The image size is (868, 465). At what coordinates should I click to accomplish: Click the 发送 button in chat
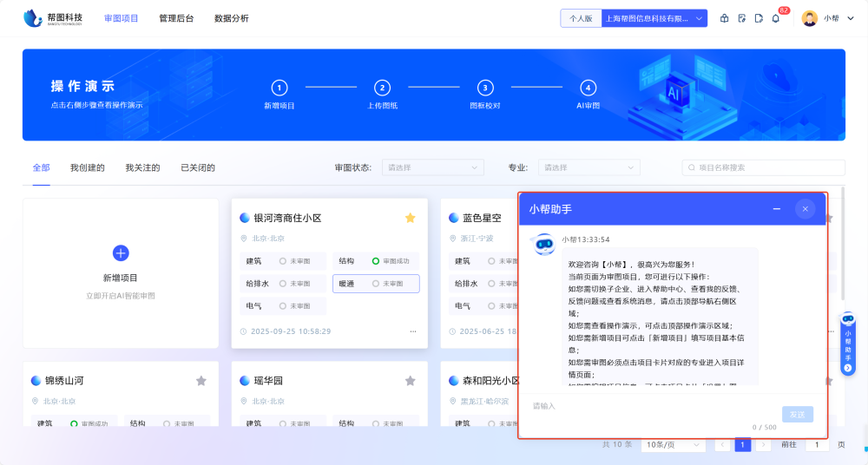[x=797, y=415]
